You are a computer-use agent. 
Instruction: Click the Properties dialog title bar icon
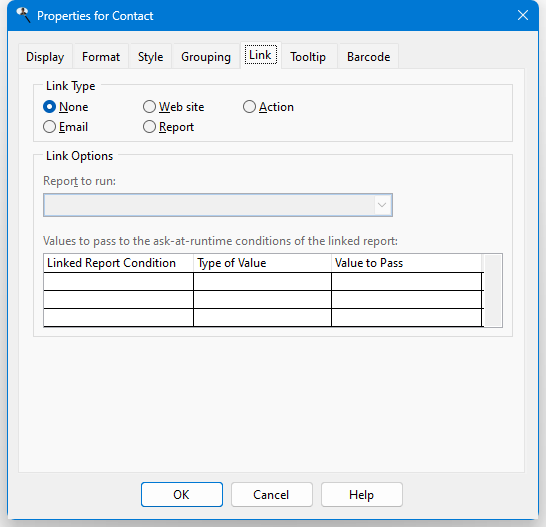pos(23,15)
